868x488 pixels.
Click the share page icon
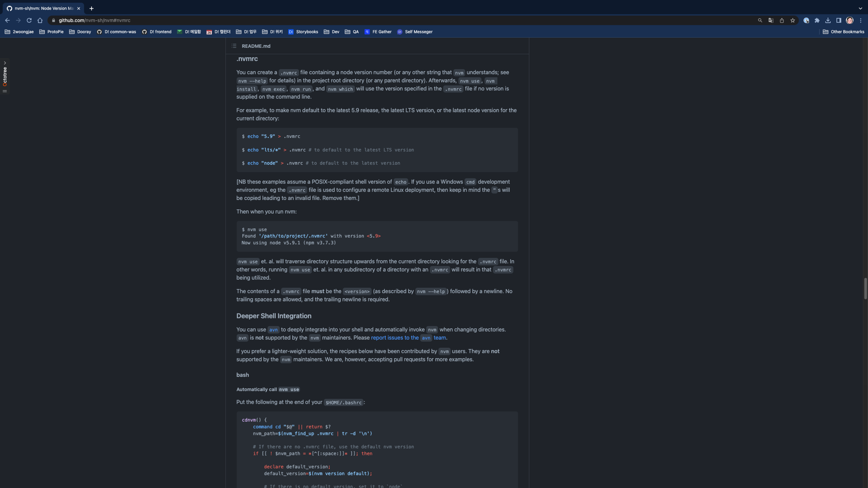[782, 20]
